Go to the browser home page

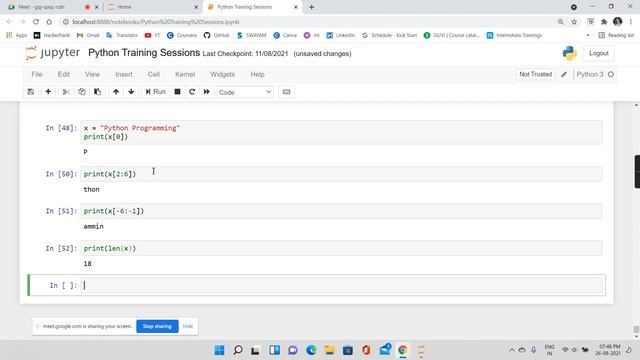49,22
